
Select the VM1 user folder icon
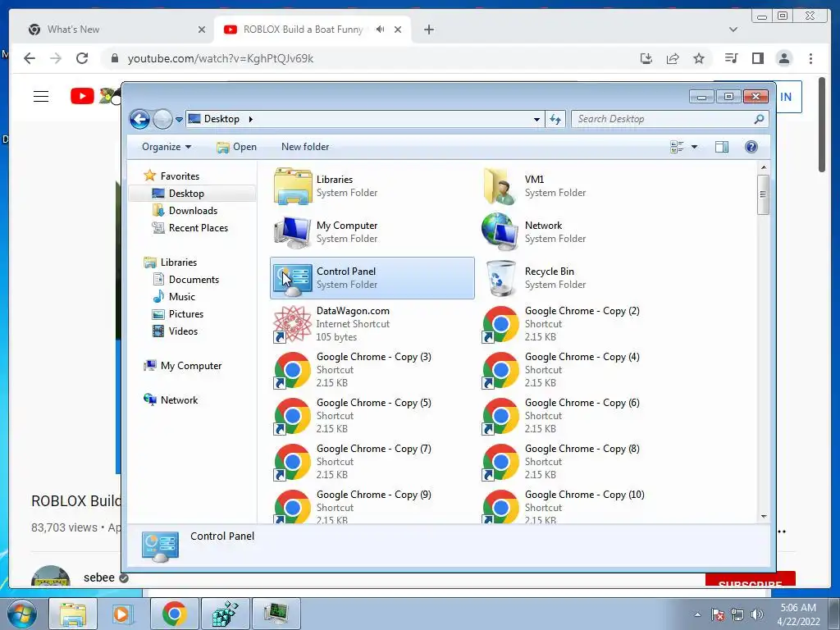(x=500, y=186)
